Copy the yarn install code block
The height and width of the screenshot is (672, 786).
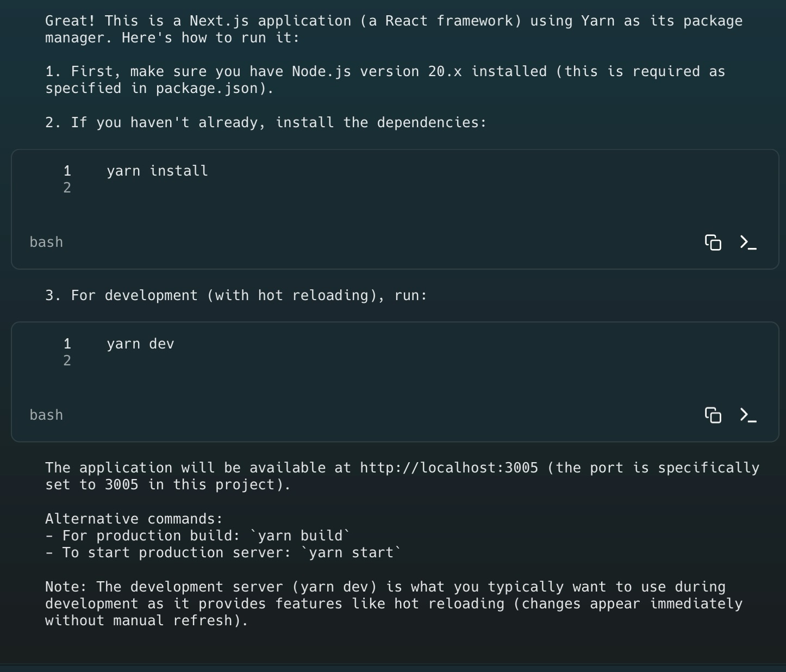(x=713, y=242)
